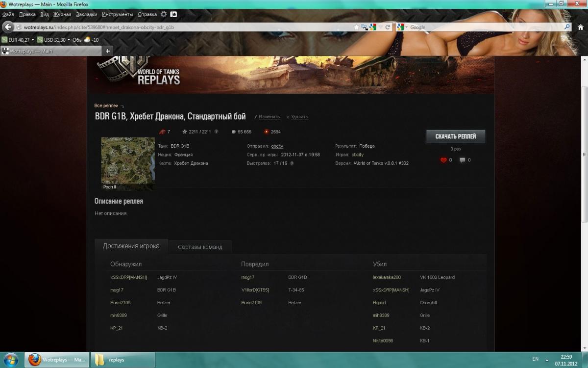Click the Хребет Дракона map thumbnail
This screenshot has height=368, width=588.
[128, 163]
